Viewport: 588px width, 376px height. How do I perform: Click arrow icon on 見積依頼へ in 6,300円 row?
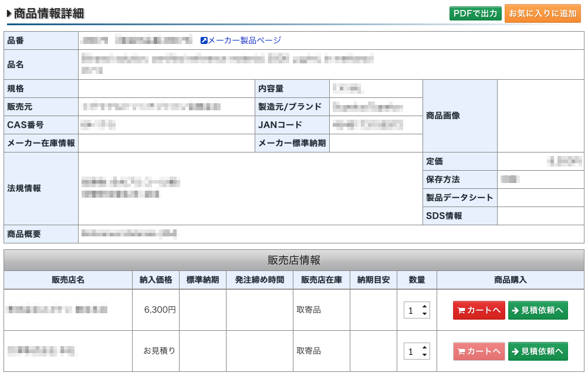click(515, 310)
